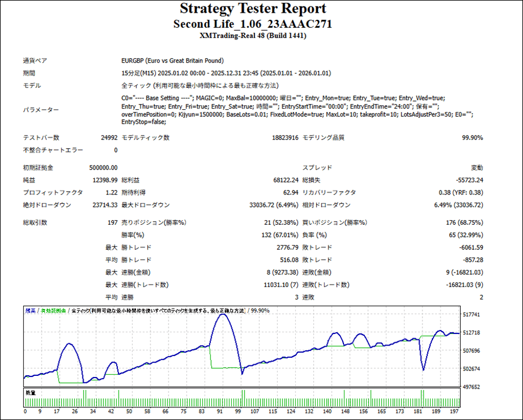
Task: Click the total gross loss value -55723.24
Action: 468,181
